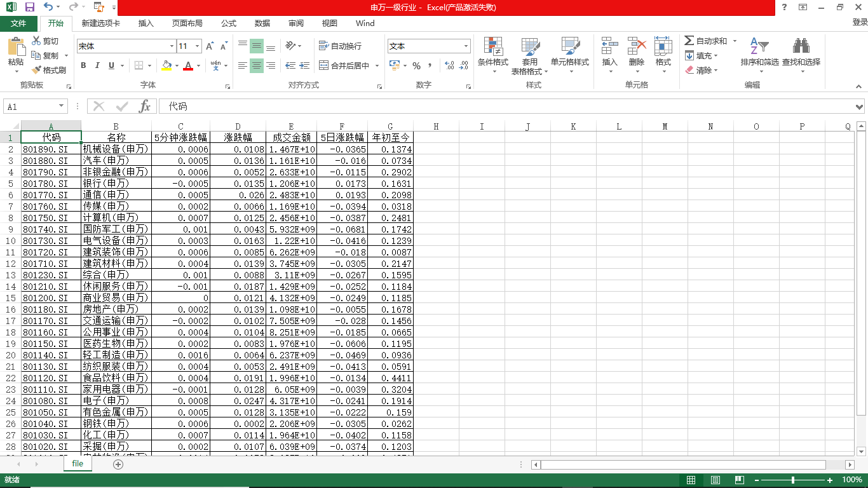This screenshot has height=488, width=868.
Task: Open Cell Styles (单元格样式) gallery
Action: (x=570, y=56)
